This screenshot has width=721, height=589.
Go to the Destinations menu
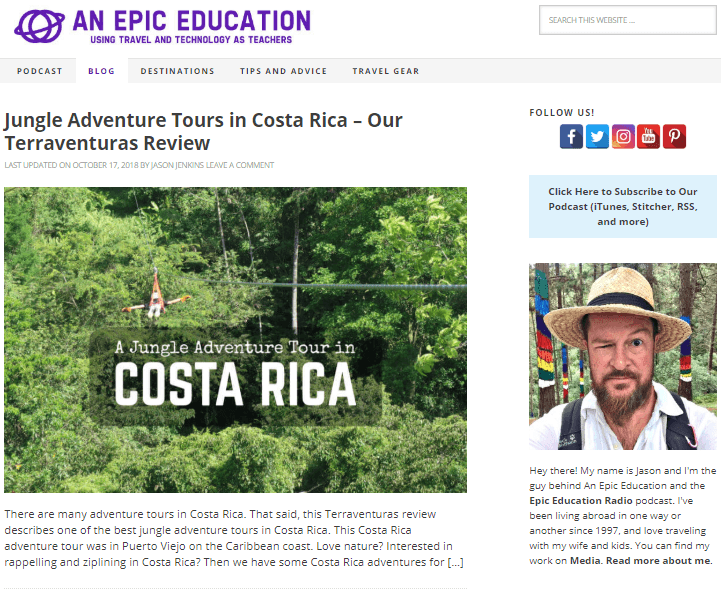(177, 71)
